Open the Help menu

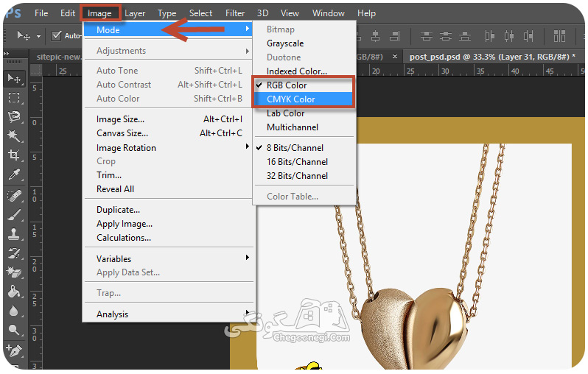(x=366, y=13)
